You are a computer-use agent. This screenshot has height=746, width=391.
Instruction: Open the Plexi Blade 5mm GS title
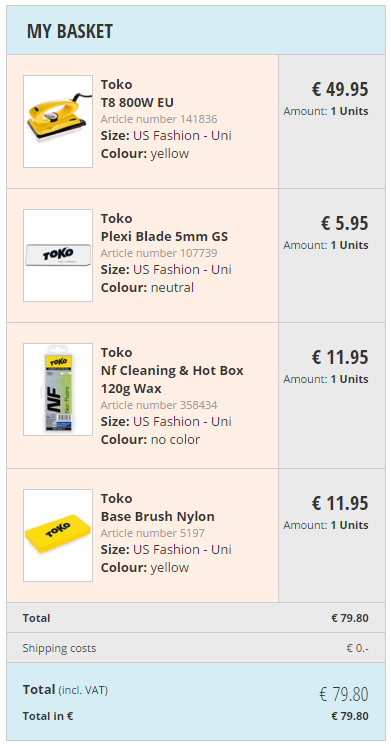pyautogui.click(x=164, y=237)
